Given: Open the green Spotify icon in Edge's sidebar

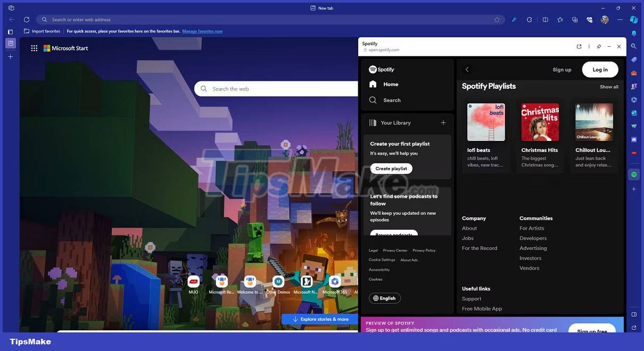Looking at the screenshot, I should pyautogui.click(x=634, y=174).
